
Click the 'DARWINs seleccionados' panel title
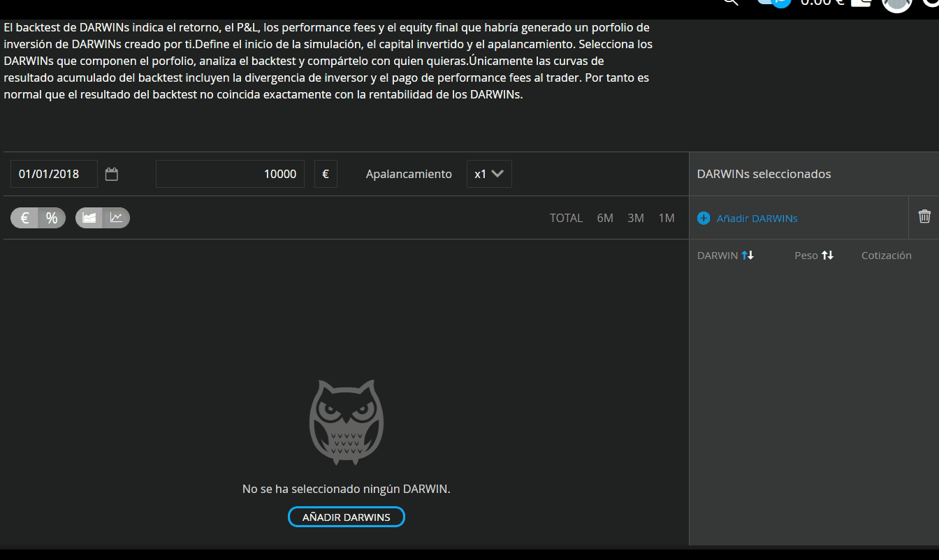(x=764, y=174)
